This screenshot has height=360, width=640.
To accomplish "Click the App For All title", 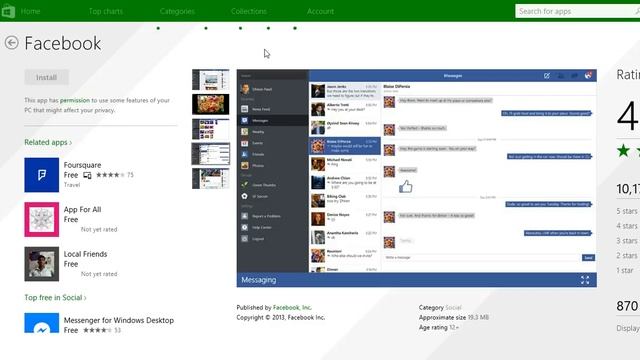I will click(82, 209).
